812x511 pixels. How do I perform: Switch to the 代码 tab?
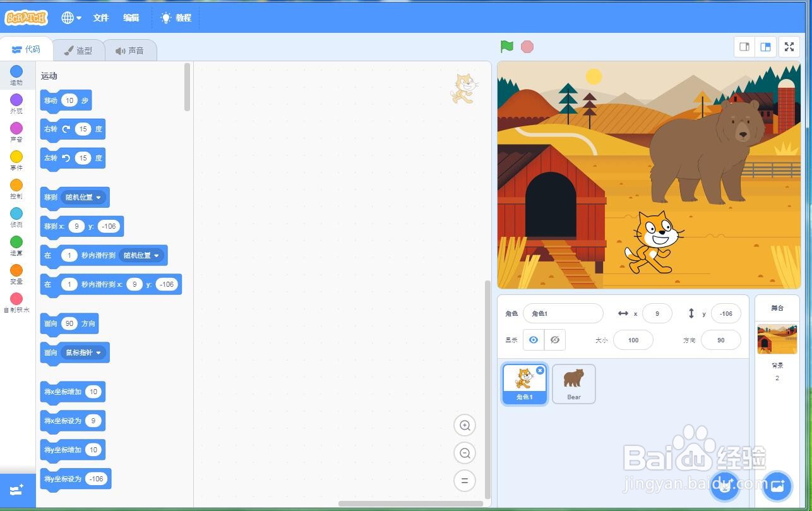pyautogui.click(x=26, y=49)
